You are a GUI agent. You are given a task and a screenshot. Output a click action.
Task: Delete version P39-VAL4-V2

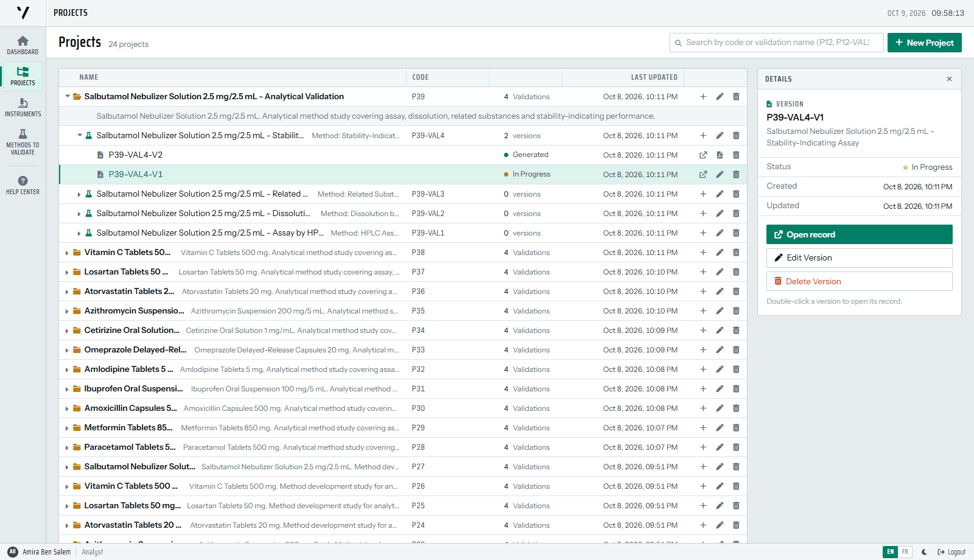pos(736,155)
